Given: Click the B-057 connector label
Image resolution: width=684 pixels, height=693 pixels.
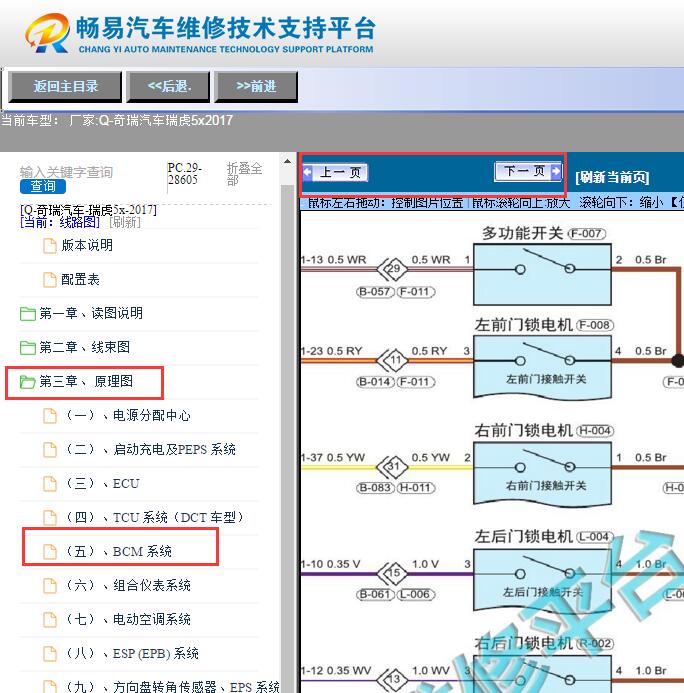Looking at the screenshot, I should coord(375,292).
